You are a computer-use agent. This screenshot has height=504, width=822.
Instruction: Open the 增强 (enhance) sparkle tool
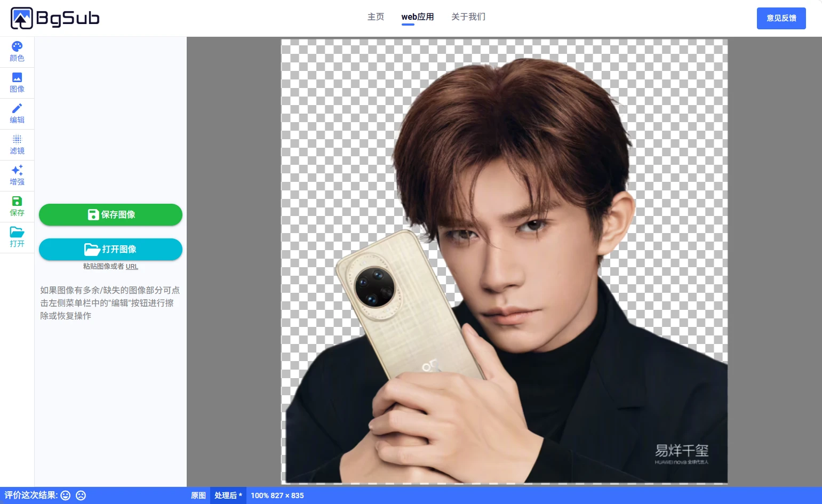(x=17, y=175)
